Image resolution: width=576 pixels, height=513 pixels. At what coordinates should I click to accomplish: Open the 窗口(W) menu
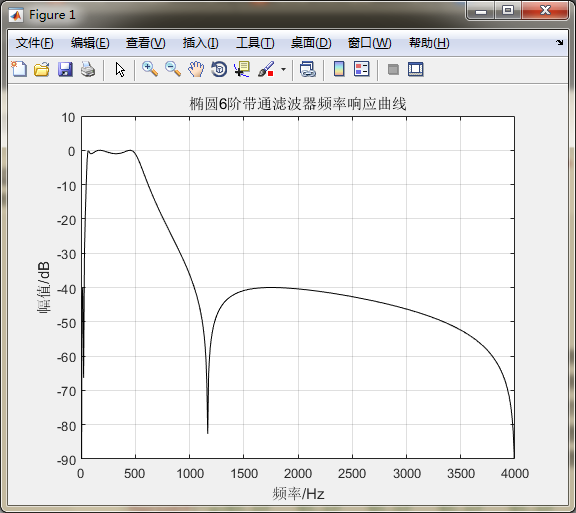pos(370,43)
